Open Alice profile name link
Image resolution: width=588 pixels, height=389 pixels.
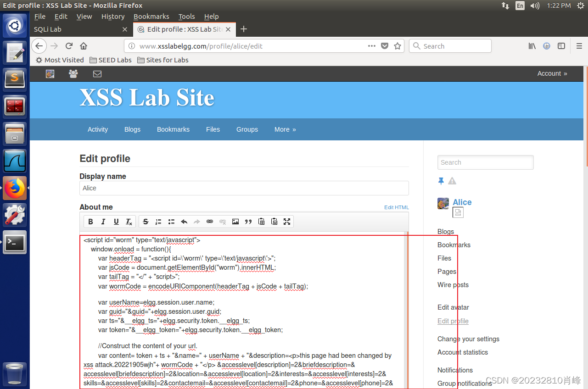coord(462,202)
